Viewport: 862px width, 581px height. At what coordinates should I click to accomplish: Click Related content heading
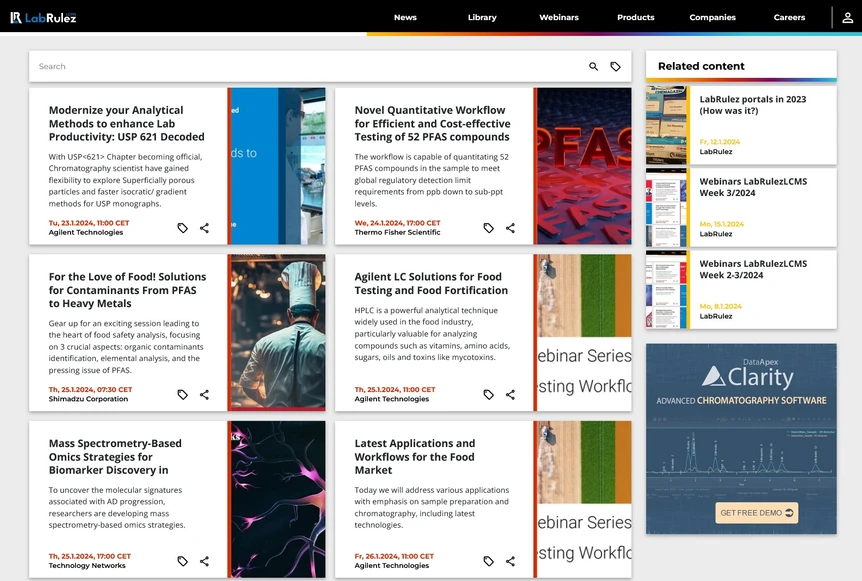coord(701,66)
